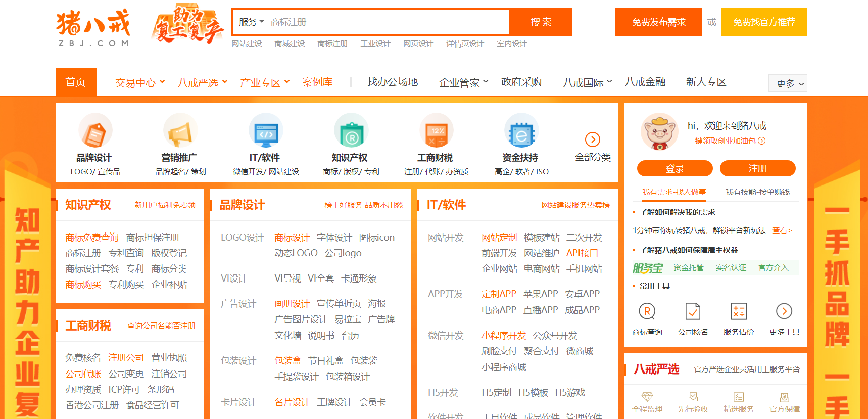Focus the 商标注册 search input field
Screen dimensions: 868x419
[388, 22]
